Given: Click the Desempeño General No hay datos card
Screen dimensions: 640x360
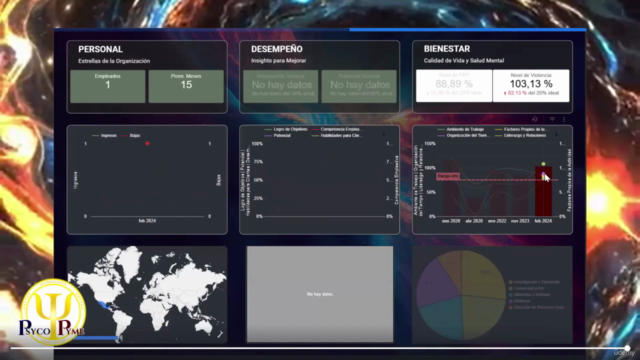Looking at the screenshot, I should 281,86.
